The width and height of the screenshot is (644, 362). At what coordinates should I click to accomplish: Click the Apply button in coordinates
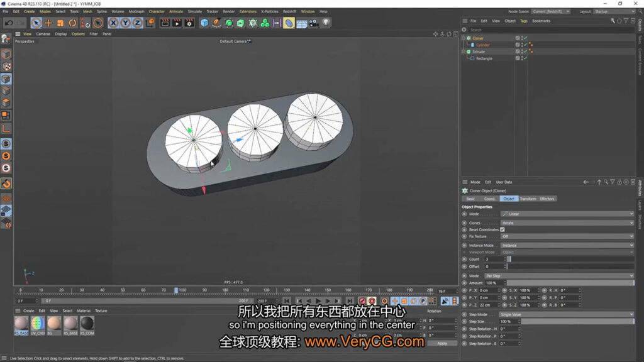[442, 343]
